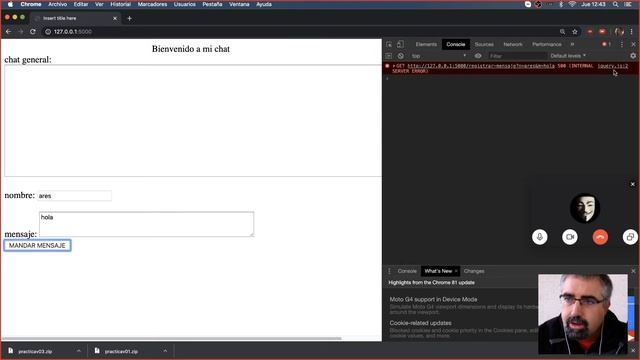Show more DevTools tabs via chevron
This screenshot has width=640, height=360.
(x=572, y=44)
